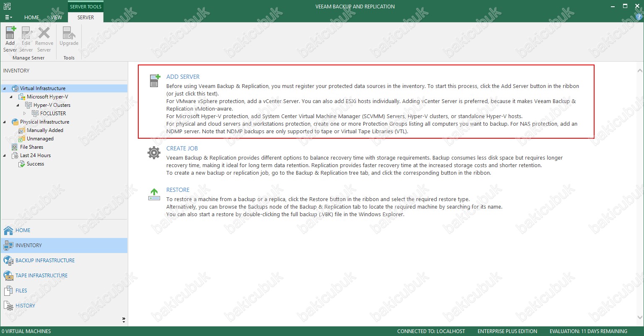Select the Success node under Last 24 Hours
This screenshot has width=644, height=336.
(35, 164)
